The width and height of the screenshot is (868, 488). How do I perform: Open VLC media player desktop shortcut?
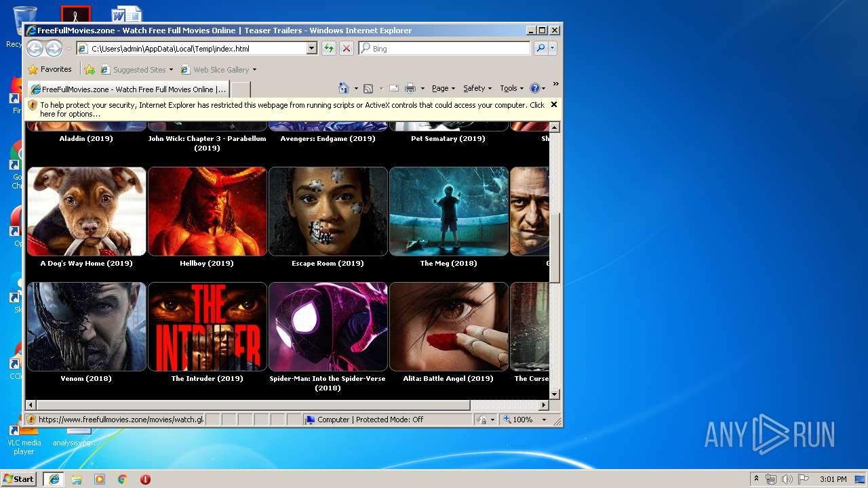[x=24, y=439]
